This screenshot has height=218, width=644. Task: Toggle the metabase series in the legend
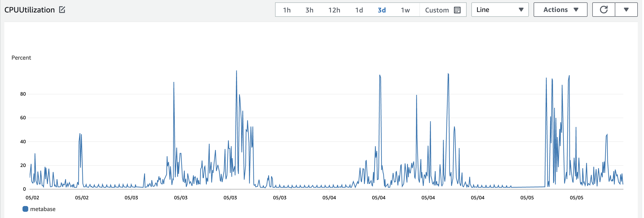pos(43,209)
